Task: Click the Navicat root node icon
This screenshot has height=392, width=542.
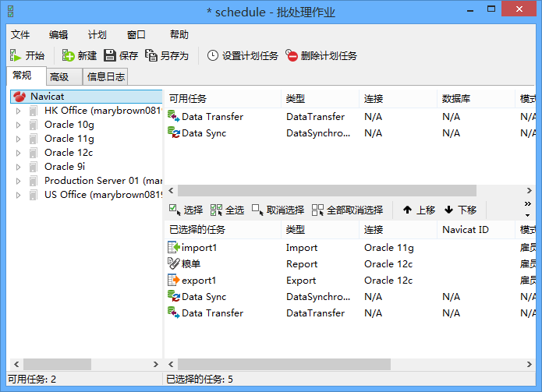Action: (x=19, y=97)
